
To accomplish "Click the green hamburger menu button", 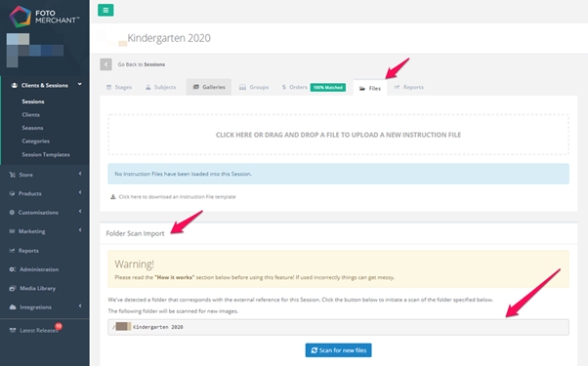I will [105, 10].
